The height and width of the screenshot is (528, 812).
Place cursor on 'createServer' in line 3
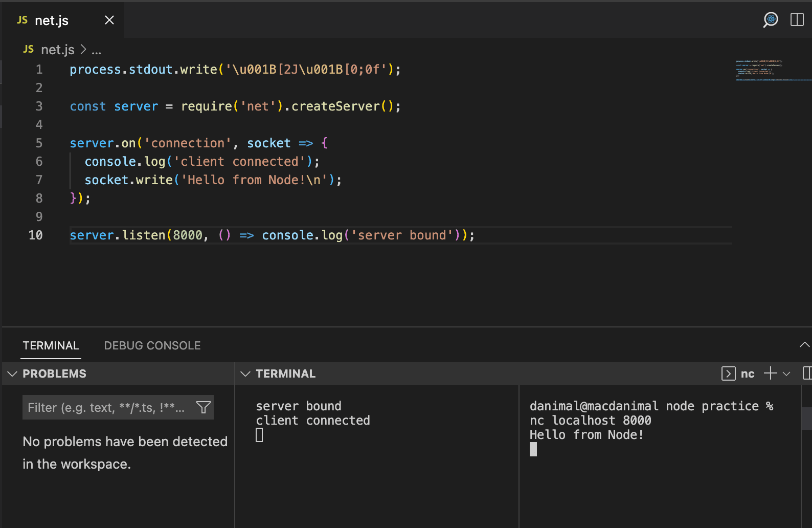[335, 106]
